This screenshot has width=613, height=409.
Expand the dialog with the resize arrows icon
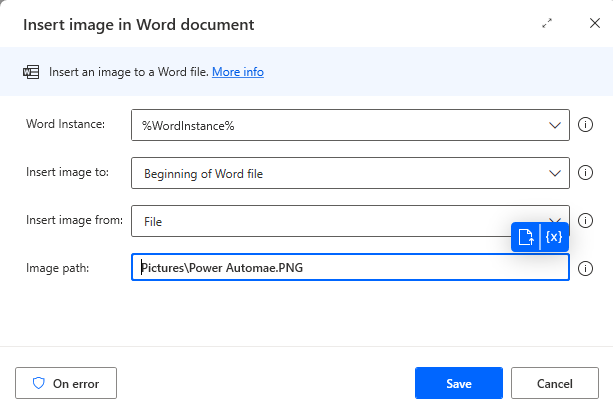(547, 23)
